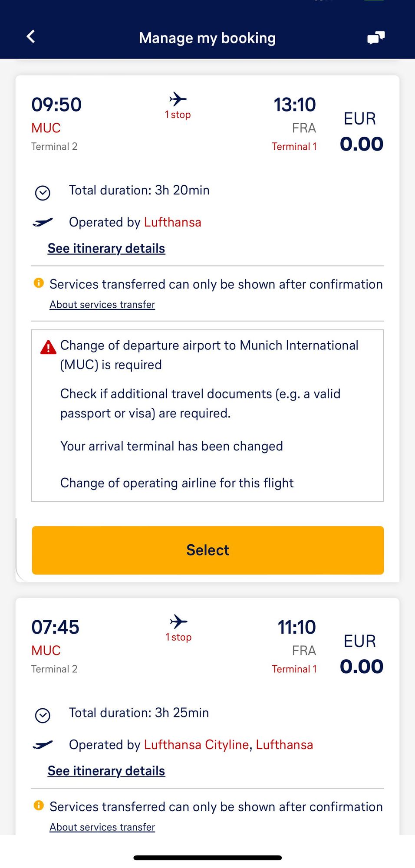Tap the clock icon beside 3h 20min duration

click(43, 193)
